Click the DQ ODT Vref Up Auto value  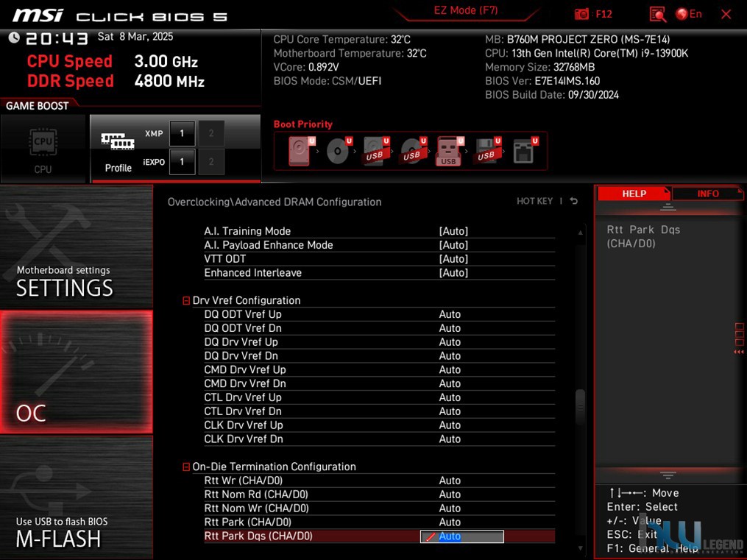[x=450, y=314]
